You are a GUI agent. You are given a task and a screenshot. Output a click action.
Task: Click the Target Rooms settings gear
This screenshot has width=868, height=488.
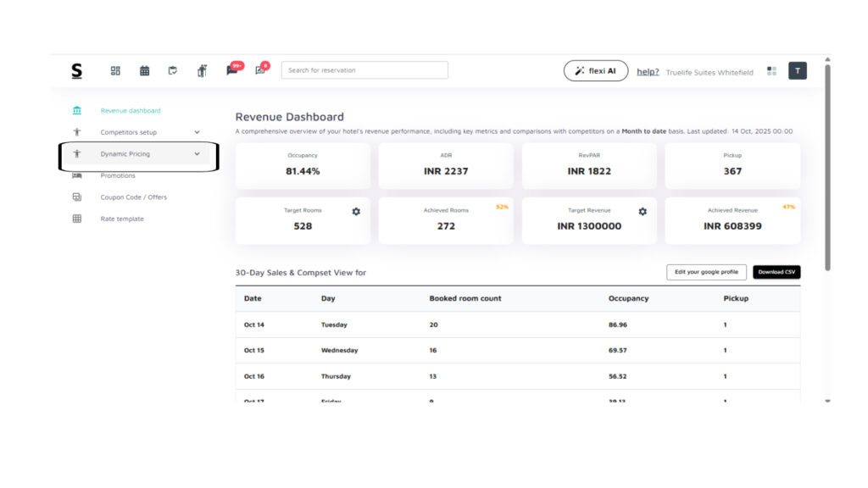356,211
